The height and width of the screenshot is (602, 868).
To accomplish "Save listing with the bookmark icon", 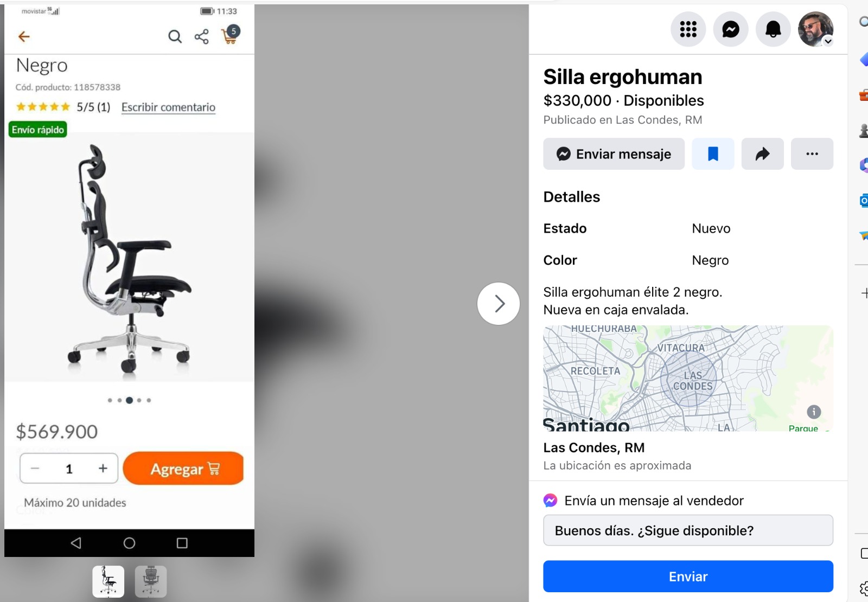I will click(x=713, y=154).
